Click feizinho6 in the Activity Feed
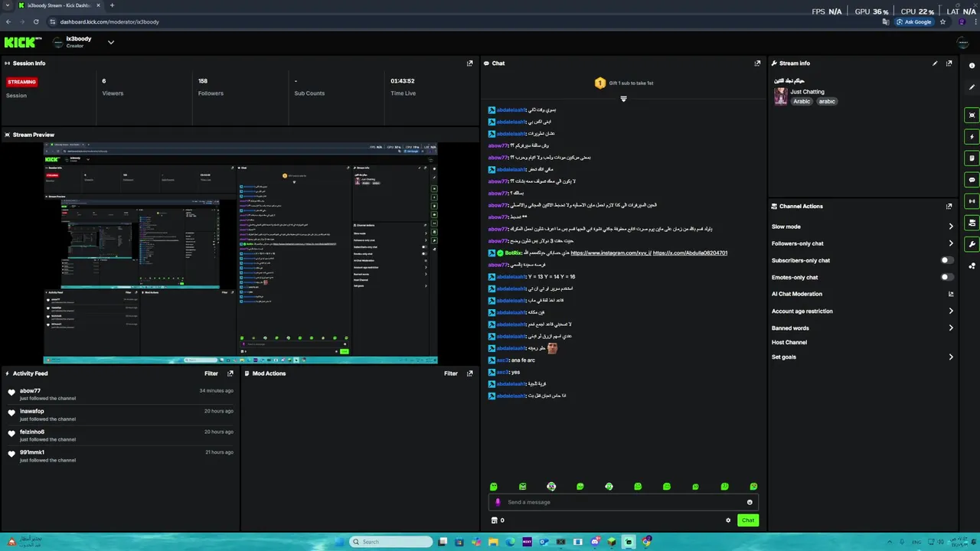Image resolution: width=980 pixels, height=551 pixels. [x=32, y=432]
